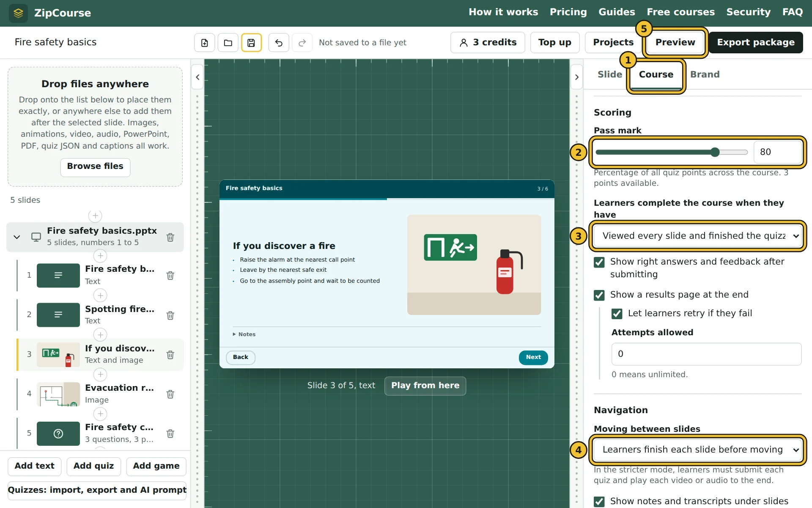Click the Pass mark slider
This screenshot has height=508, width=812.
672,152
